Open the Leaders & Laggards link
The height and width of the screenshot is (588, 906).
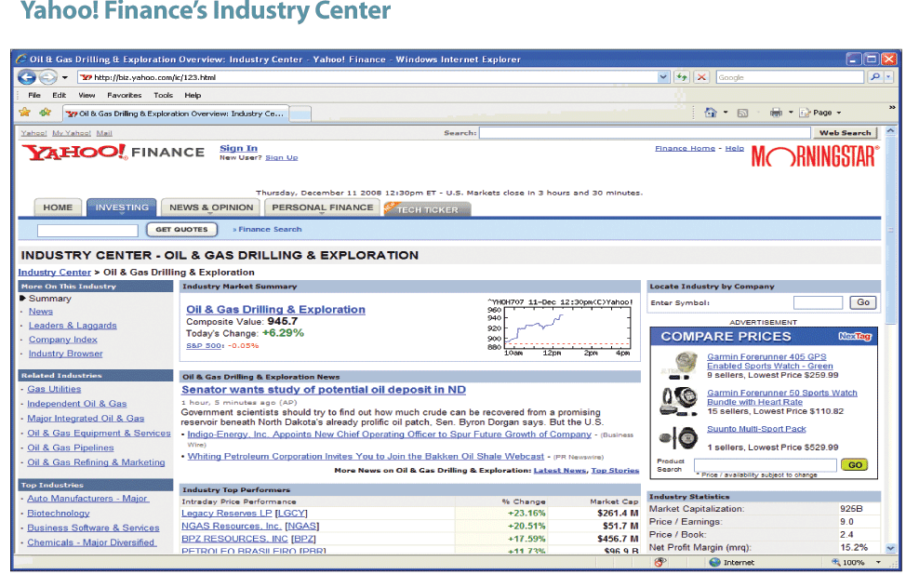click(73, 325)
